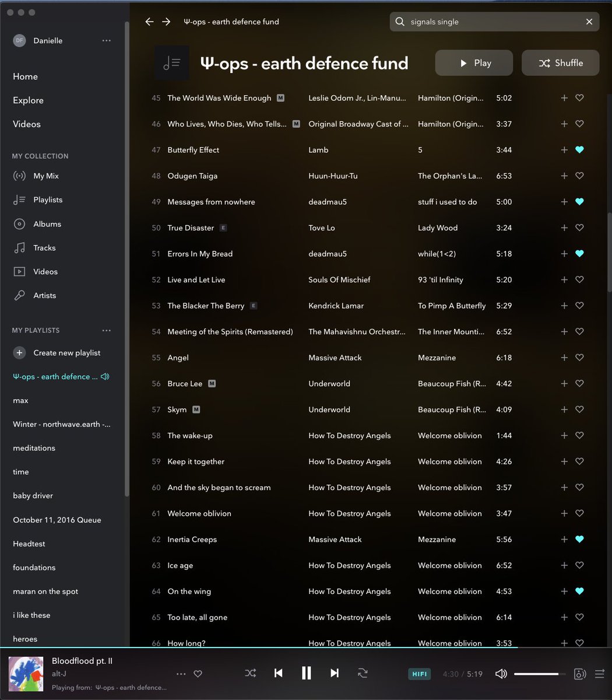Image resolution: width=612 pixels, height=700 pixels.
Task: Clear the search field with the X
Action: coord(589,22)
